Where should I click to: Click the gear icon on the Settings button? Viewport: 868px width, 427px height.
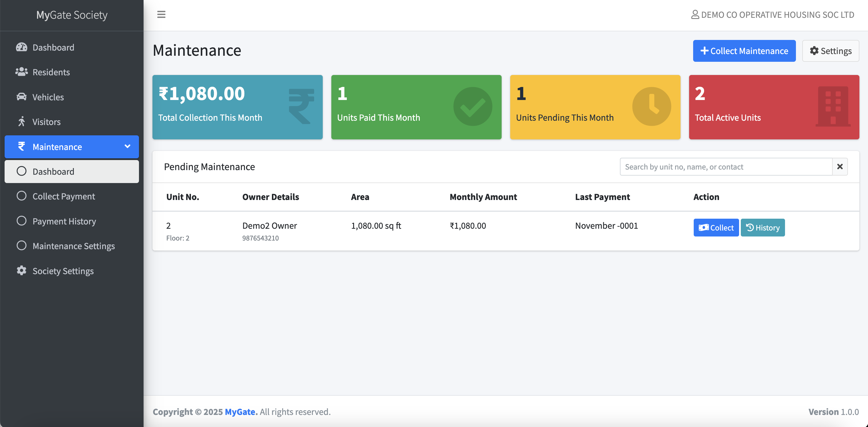(814, 51)
